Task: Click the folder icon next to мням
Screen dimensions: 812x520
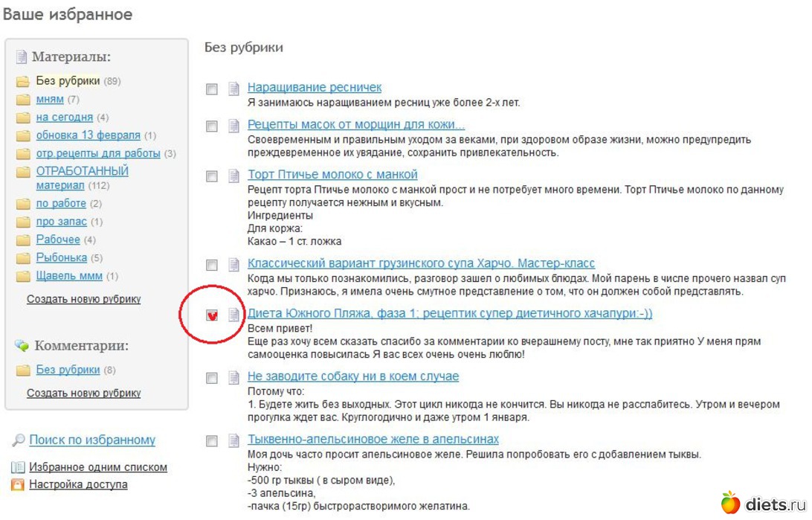Action: 23,100
